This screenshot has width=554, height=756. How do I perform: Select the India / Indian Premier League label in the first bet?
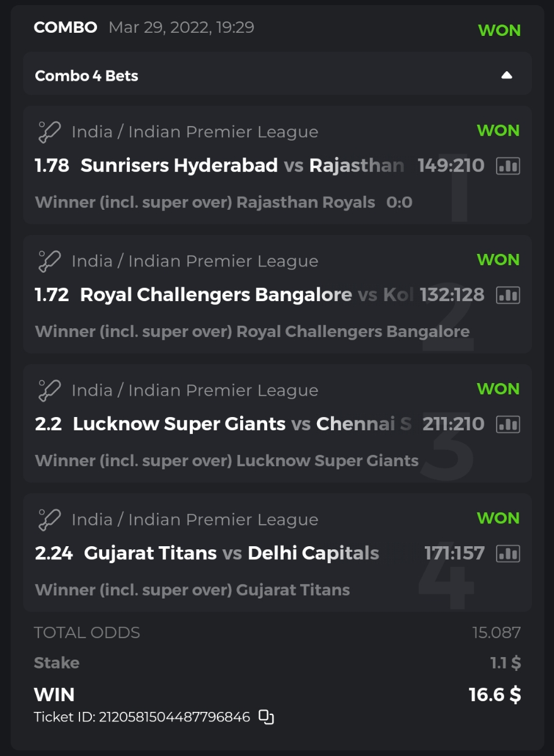click(x=195, y=132)
